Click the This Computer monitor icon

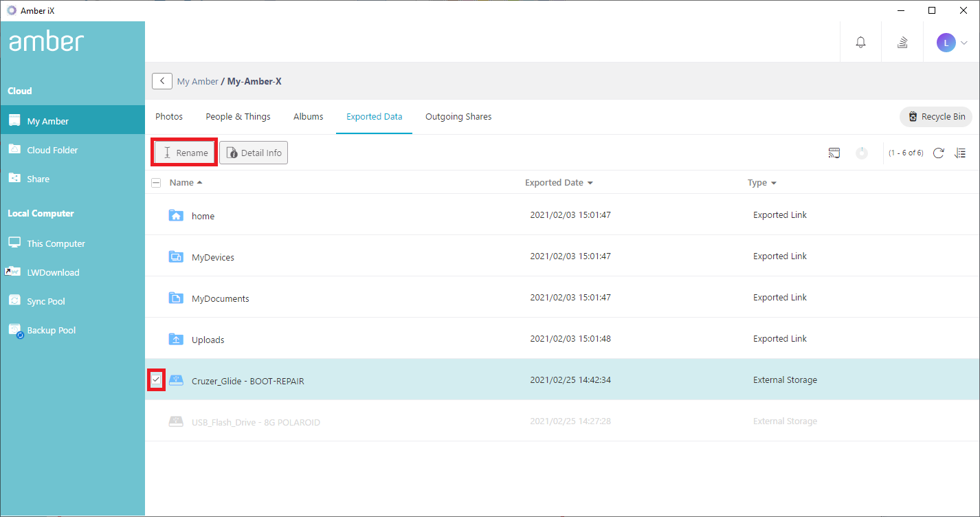tap(14, 243)
